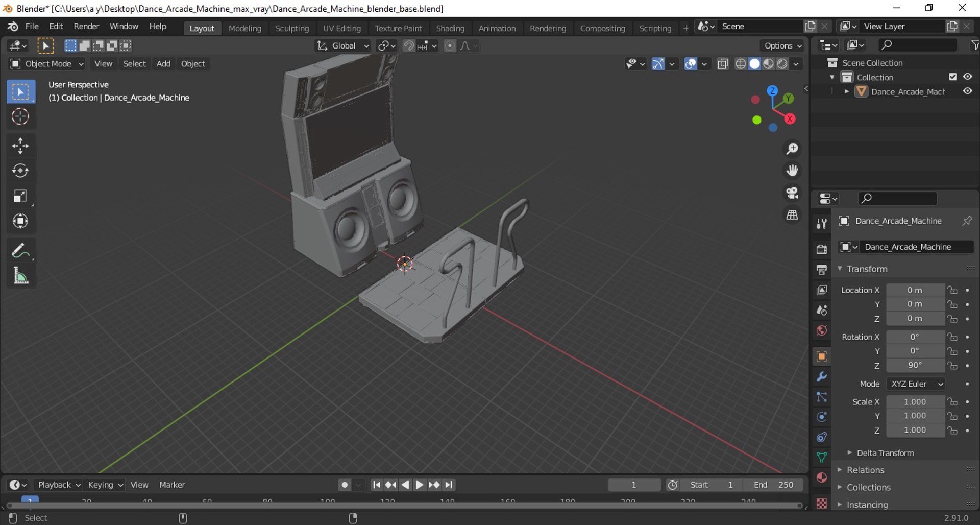This screenshot has width=980, height=525.
Task: Pin the Dance_Arcade_Machine properties context
Action: click(967, 221)
